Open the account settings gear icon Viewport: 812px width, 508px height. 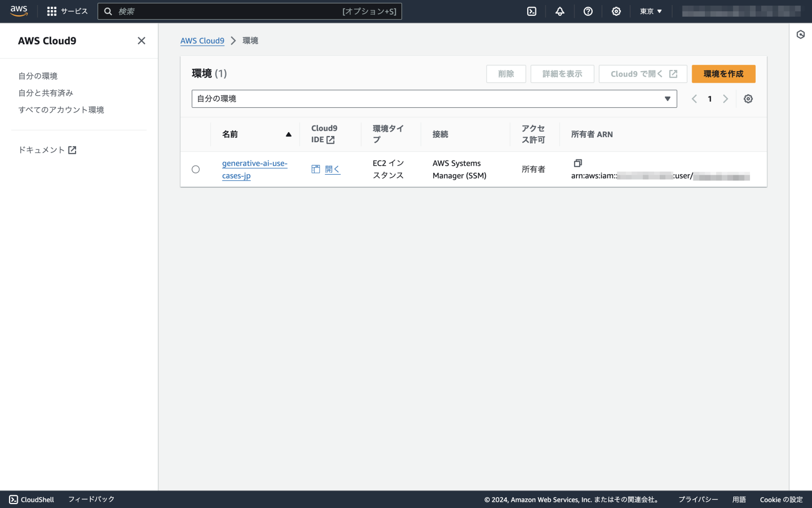coord(616,11)
